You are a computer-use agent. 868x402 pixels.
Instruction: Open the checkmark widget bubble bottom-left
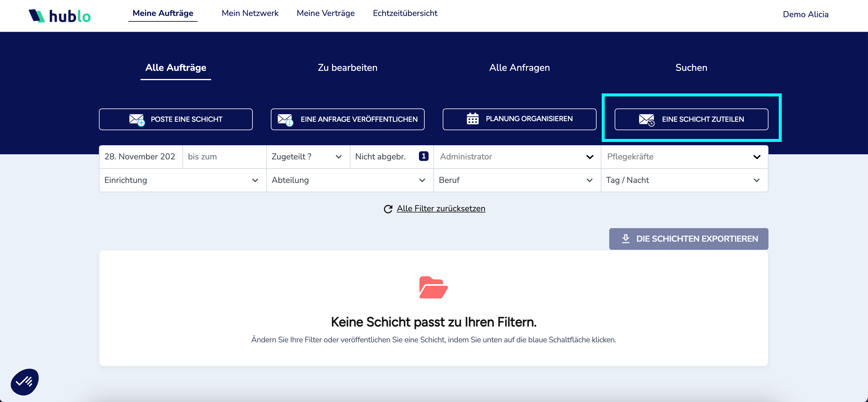(x=25, y=382)
